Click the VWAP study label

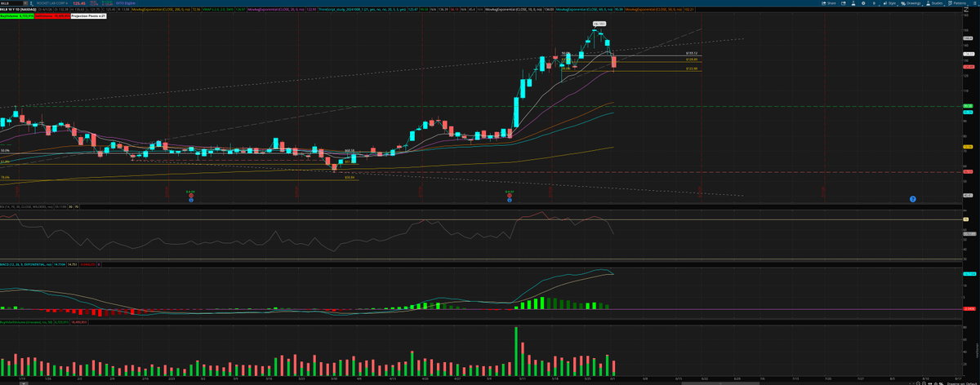click(218, 10)
